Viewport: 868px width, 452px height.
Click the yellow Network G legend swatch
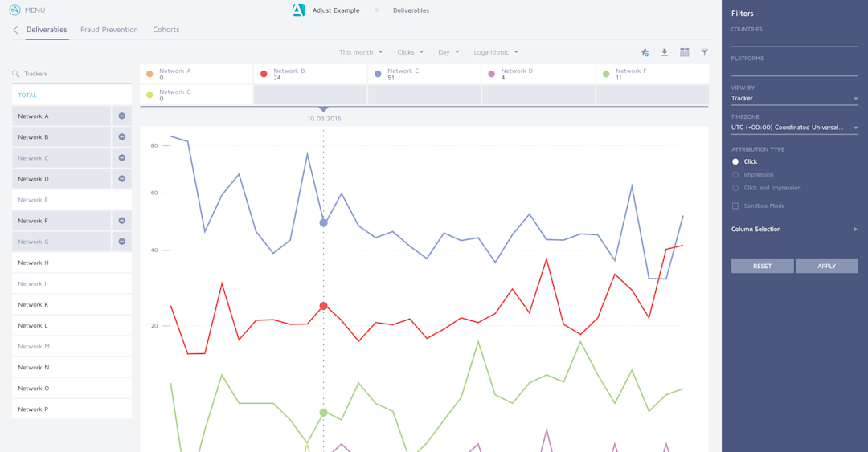tap(149, 96)
